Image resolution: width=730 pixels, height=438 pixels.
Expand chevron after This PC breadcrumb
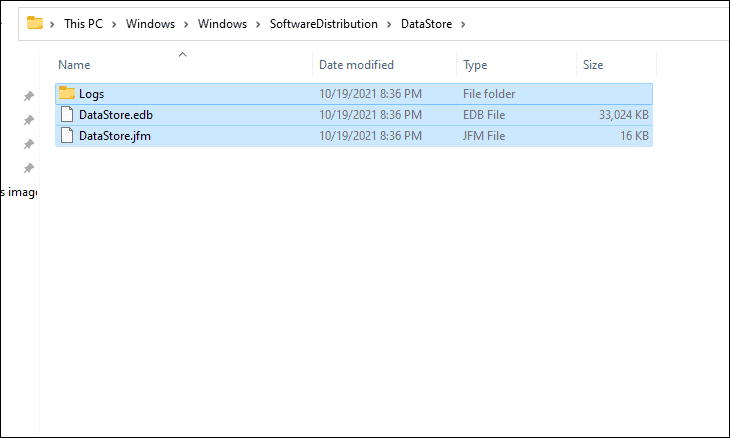(x=114, y=24)
